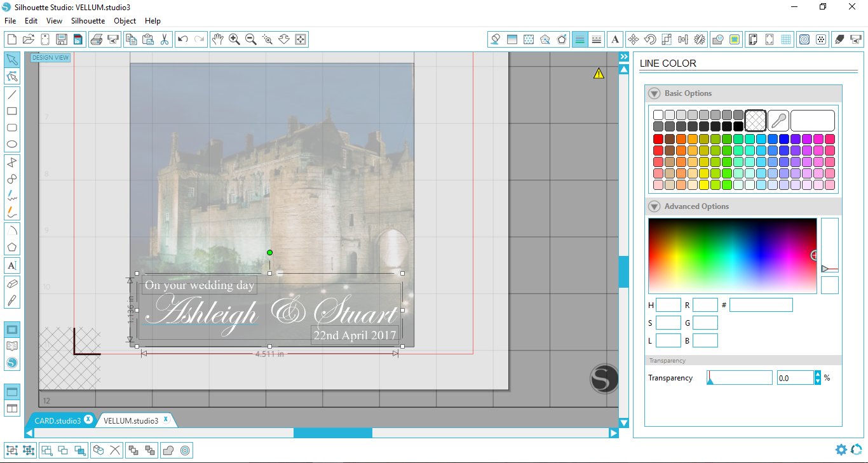The height and width of the screenshot is (463, 868).
Task: Open the Rotate panel icon
Action: tap(649, 39)
